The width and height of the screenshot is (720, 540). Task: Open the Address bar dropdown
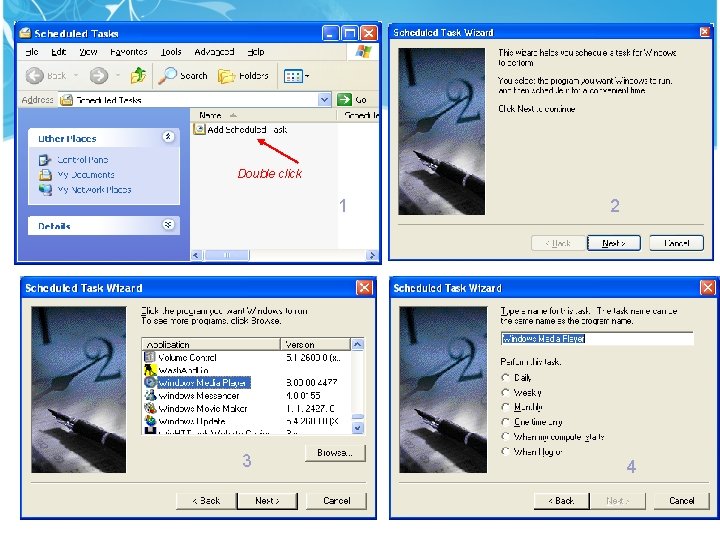[324, 100]
